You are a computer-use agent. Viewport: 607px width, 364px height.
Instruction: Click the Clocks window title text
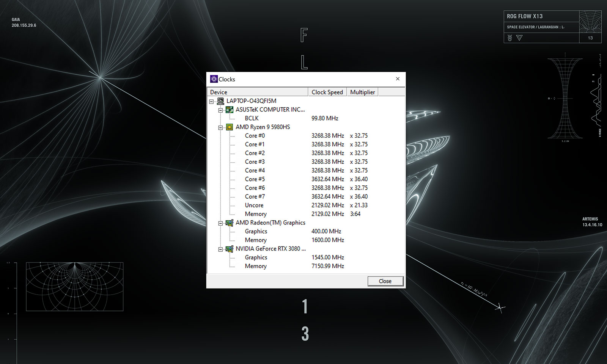point(227,79)
